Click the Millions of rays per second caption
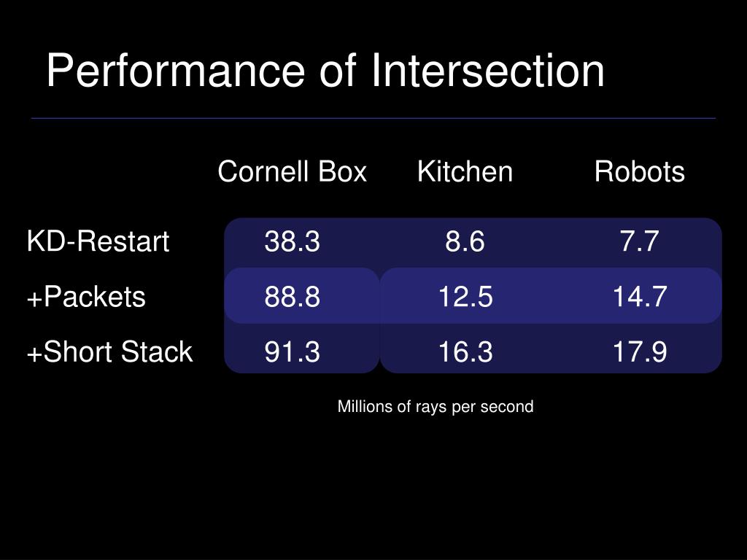 coord(436,407)
